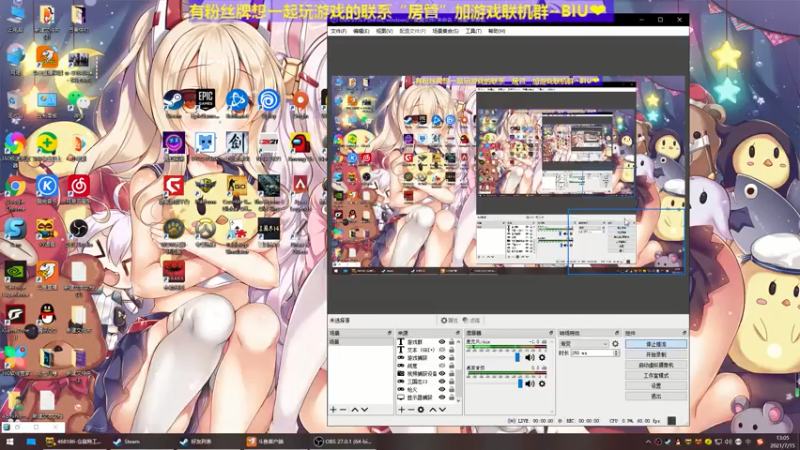Image resolution: width=800 pixels, height=450 pixels.
Task: Pop out the 场景 dock panel
Action: pos(389,333)
